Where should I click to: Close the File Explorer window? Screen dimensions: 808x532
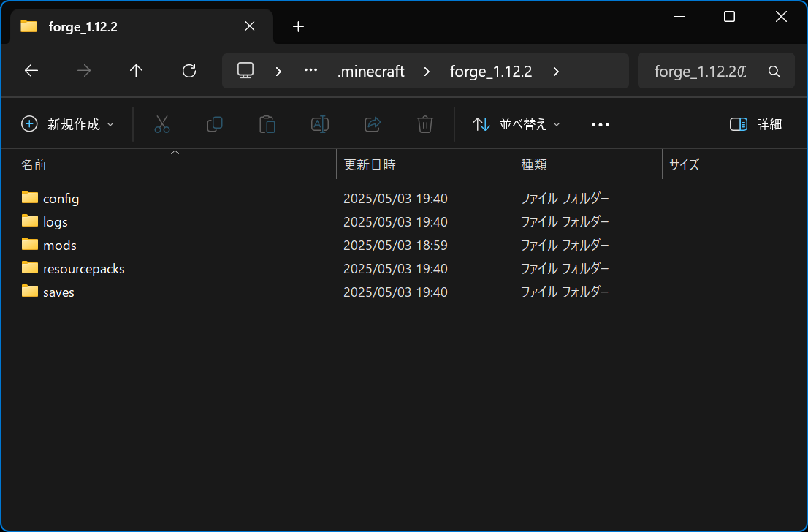[x=781, y=17]
